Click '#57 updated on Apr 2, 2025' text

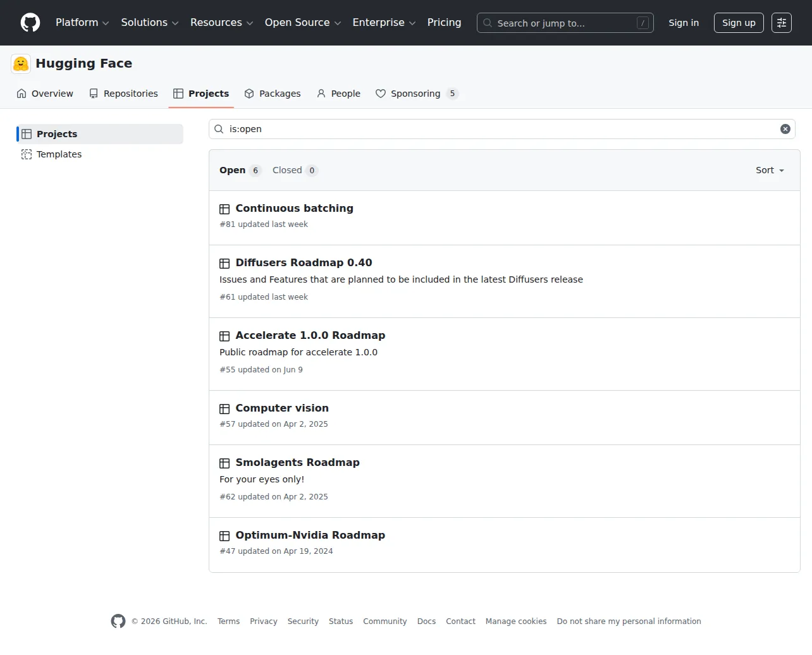274,424
